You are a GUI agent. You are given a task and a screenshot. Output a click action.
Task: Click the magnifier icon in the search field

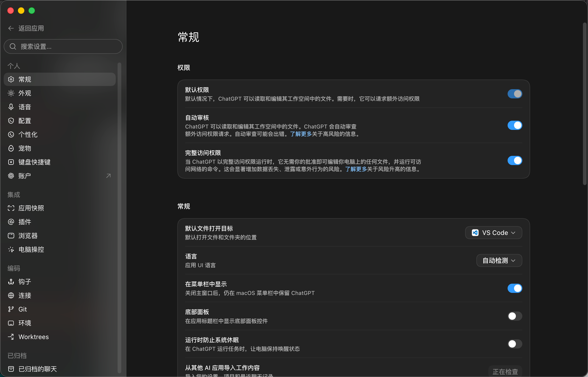tap(13, 46)
